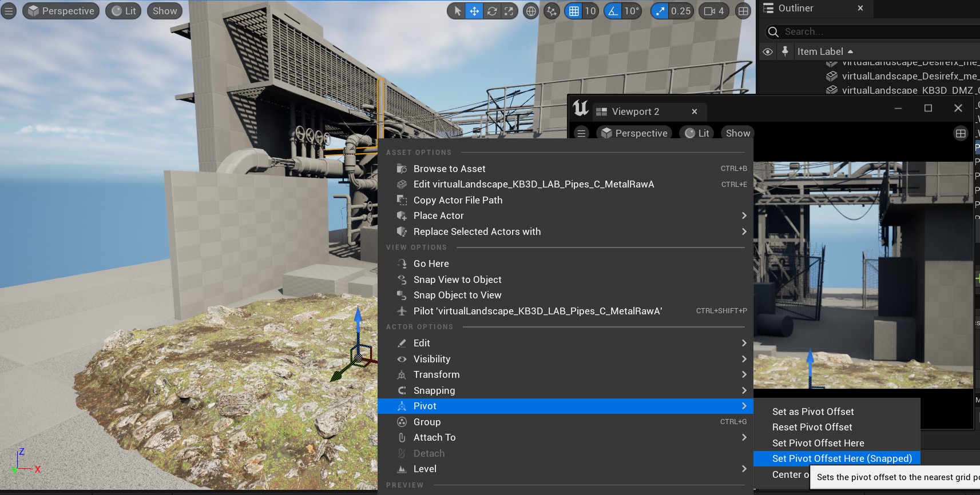
Task: Select the translate (move) tool
Action: pyautogui.click(x=474, y=11)
